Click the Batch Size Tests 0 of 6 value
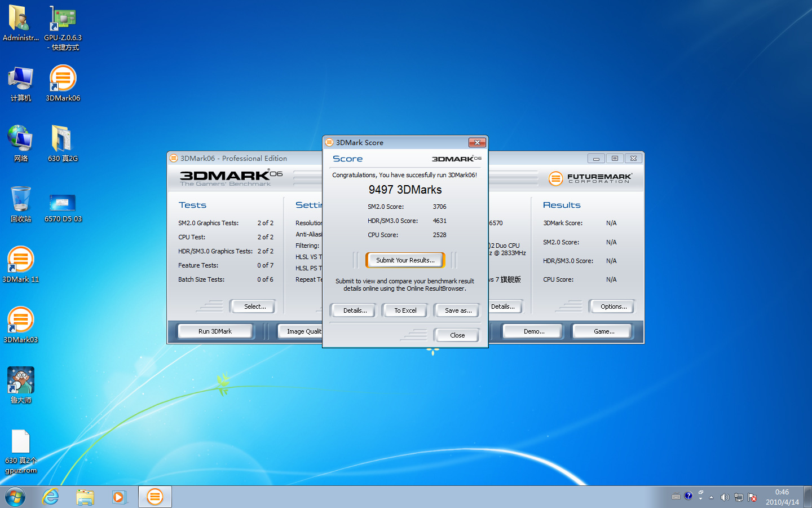Image resolution: width=812 pixels, height=508 pixels. pos(265,279)
